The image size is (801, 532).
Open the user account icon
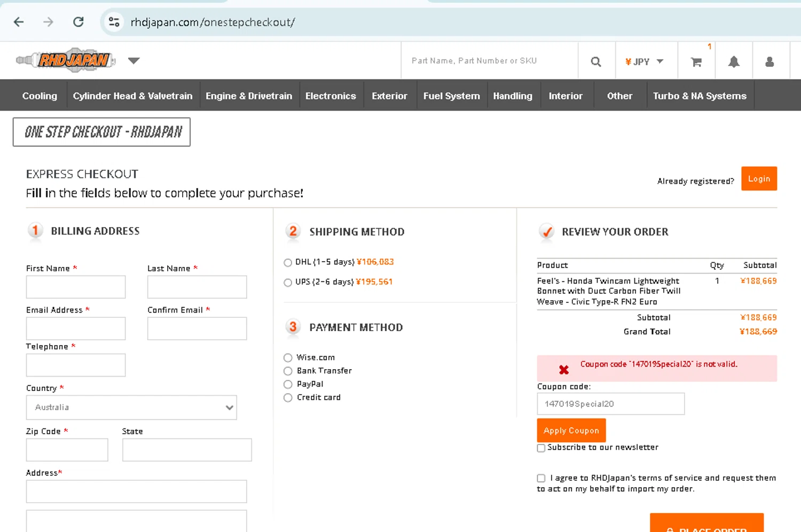(769, 62)
